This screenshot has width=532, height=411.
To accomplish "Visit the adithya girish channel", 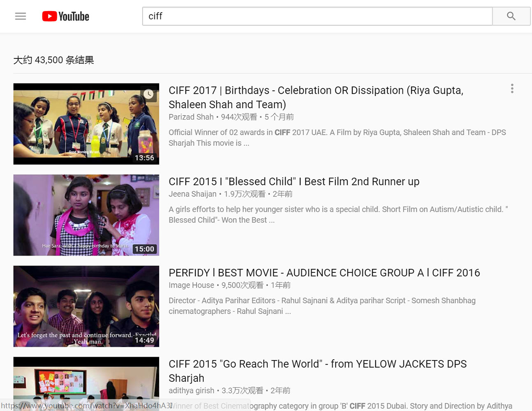I will [191, 390].
